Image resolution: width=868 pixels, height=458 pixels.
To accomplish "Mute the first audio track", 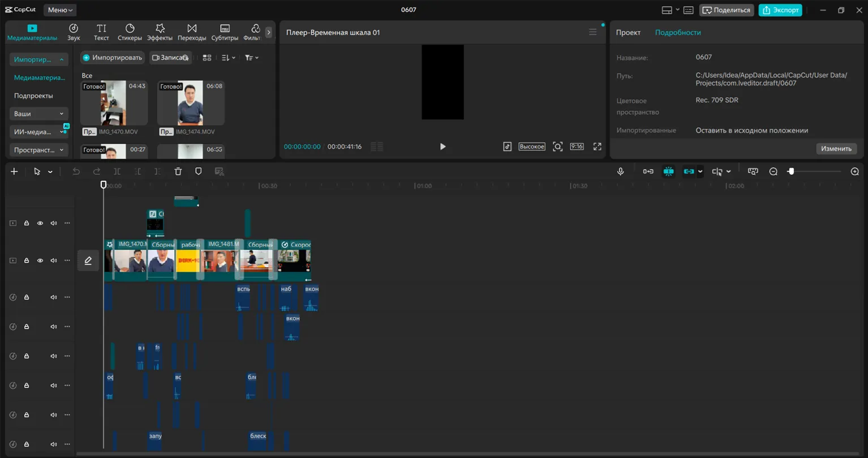I will [x=54, y=297].
